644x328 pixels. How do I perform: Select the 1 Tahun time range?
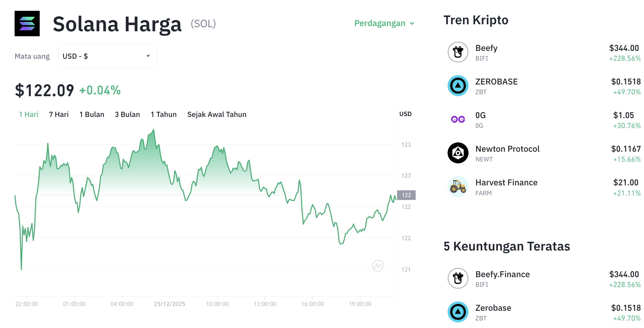point(163,114)
